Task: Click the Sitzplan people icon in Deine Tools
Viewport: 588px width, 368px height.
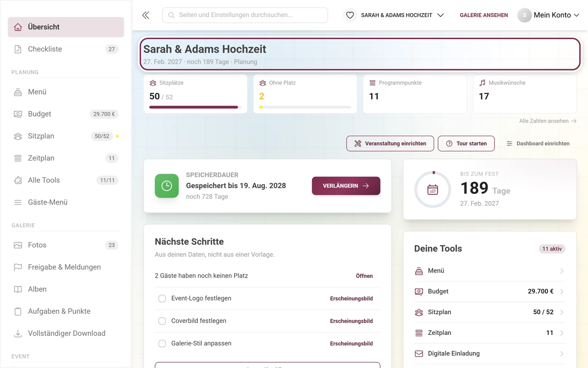Action: 419,312
